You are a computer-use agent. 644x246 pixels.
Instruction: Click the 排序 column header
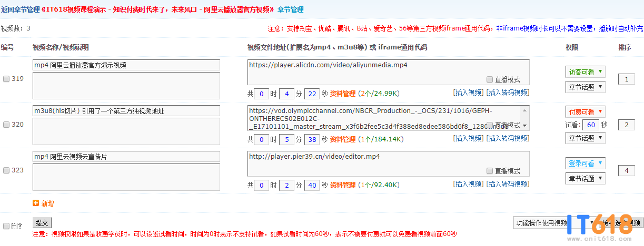point(625,47)
